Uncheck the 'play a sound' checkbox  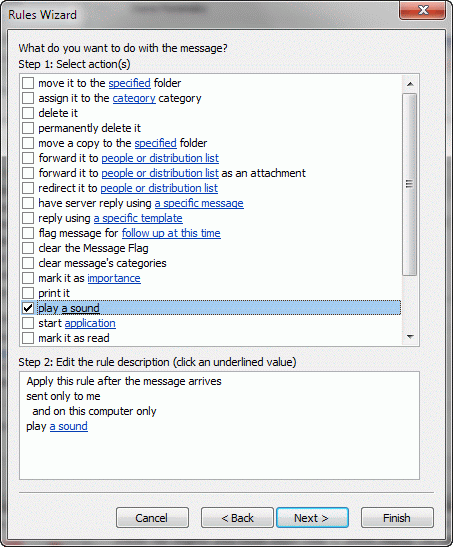28,308
